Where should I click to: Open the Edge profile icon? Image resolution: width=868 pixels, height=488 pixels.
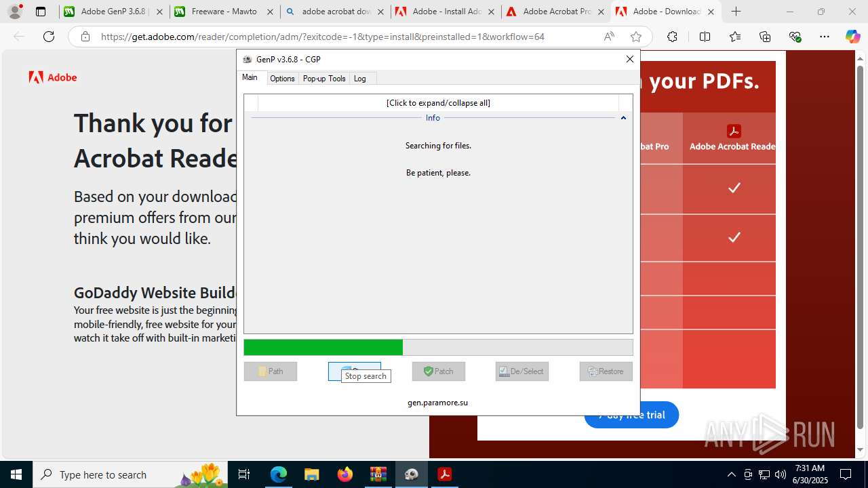click(x=15, y=12)
